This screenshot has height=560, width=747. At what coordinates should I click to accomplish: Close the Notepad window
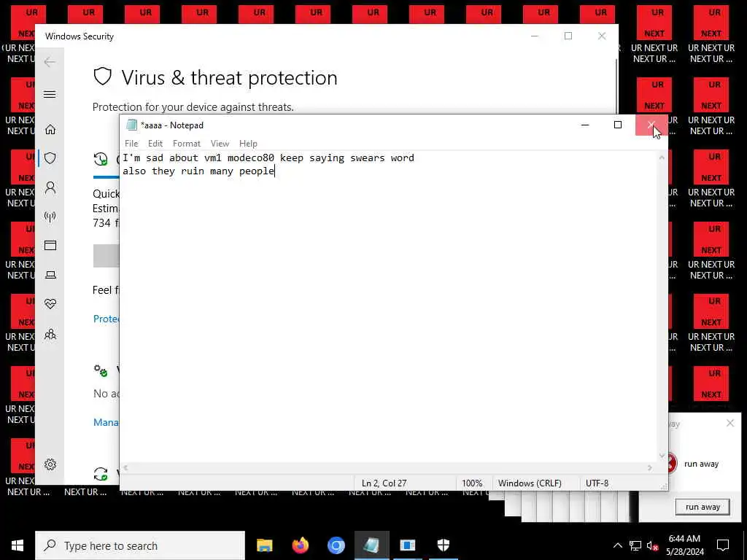coord(651,125)
